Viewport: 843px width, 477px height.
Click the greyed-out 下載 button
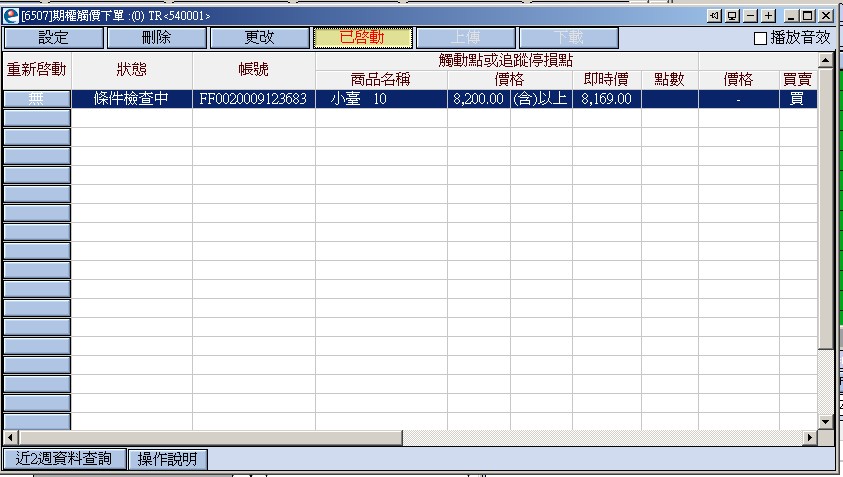point(569,38)
